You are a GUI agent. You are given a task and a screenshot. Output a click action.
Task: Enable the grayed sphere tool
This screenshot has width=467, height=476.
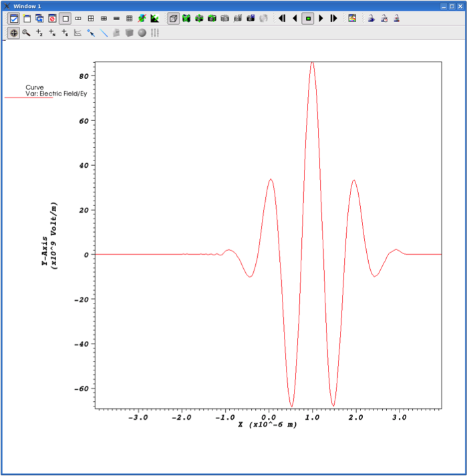pyautogui.click(x=142, y=33)
